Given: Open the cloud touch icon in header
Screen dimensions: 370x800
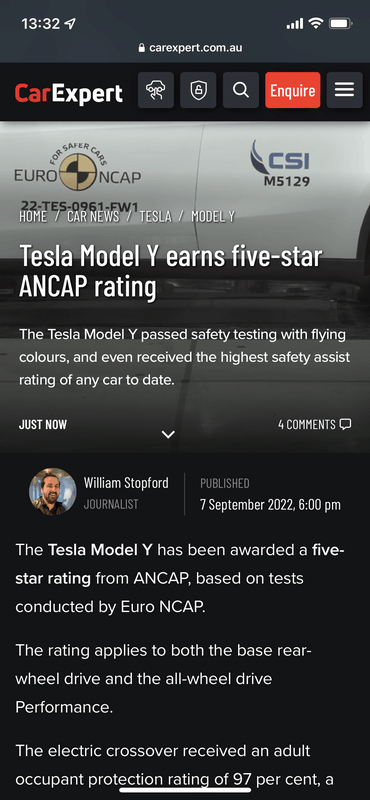Looking at the screenshot, I should 156,90.
